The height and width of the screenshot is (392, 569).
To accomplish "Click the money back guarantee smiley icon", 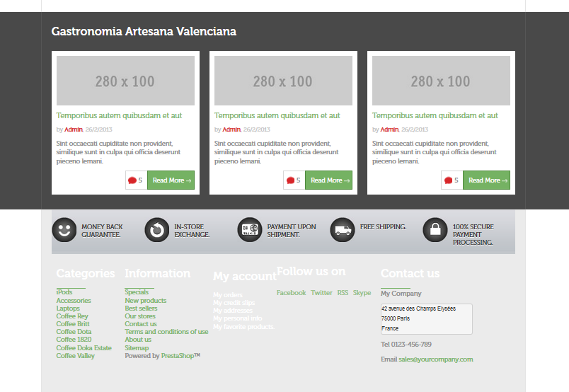I will (64, 230).
